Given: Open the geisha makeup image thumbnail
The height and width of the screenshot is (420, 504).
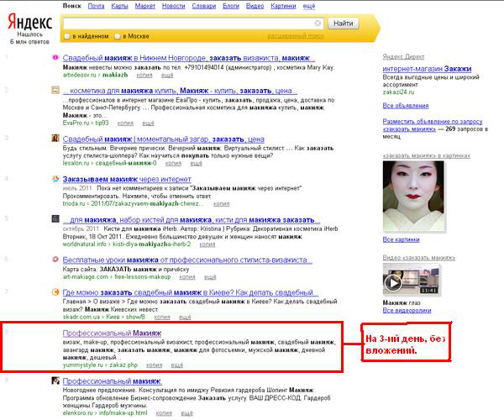Looking at the screenshot, I should (x=413, y=196).
